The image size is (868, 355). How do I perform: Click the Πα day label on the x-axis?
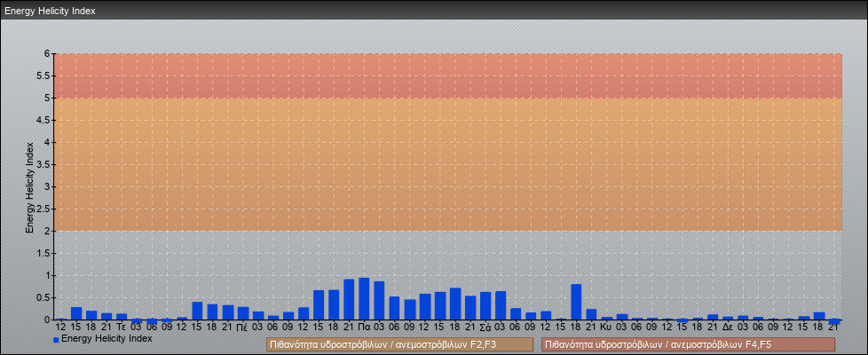364,327
